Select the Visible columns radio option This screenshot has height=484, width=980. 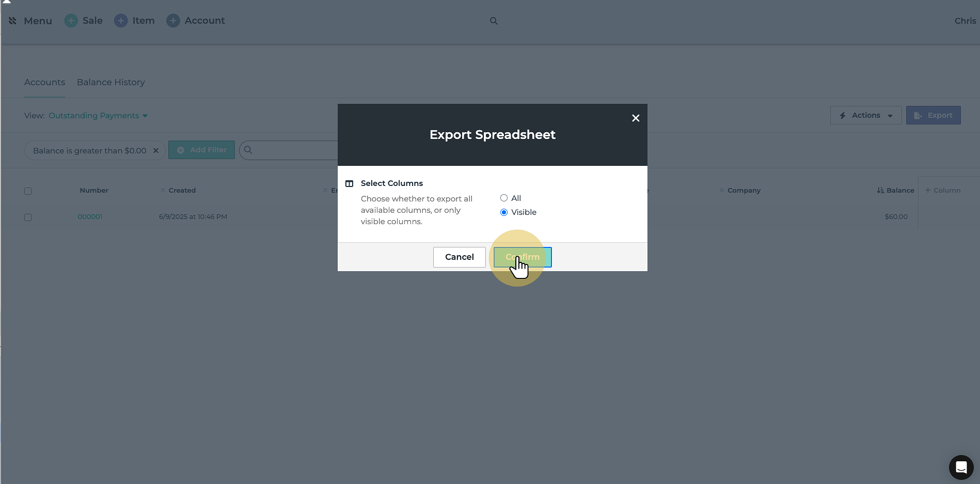[504, 212]
